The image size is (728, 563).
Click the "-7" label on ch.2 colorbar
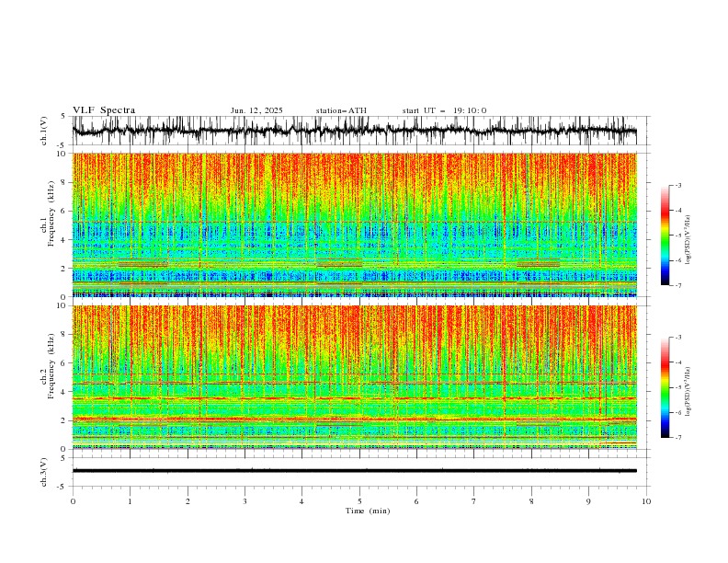click(677, 437)
